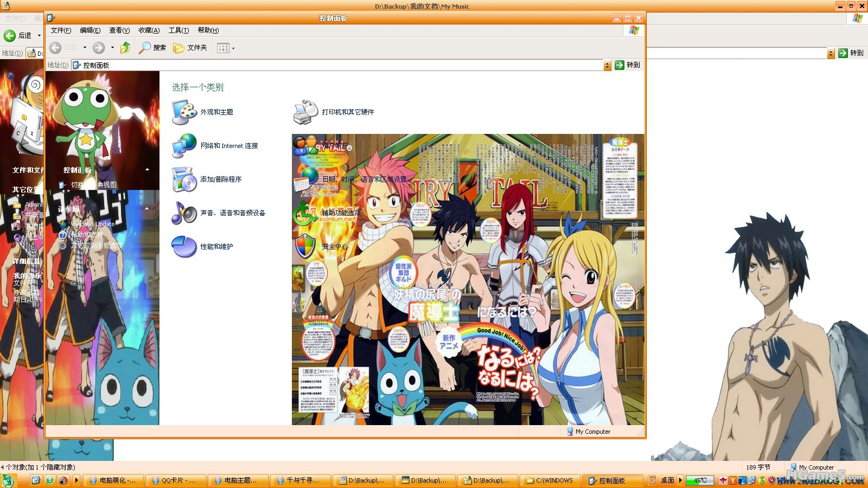Click the Up folder icon in Control Panel toolbar
868x488 pixels.
click(x=125, y=48)
